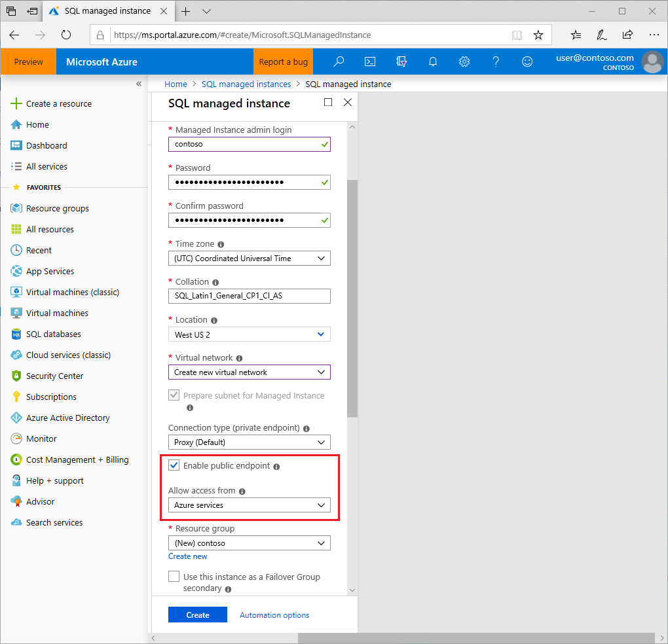Click the Report a bug button
Screen dimensions: 668x644
pos(284,62)
